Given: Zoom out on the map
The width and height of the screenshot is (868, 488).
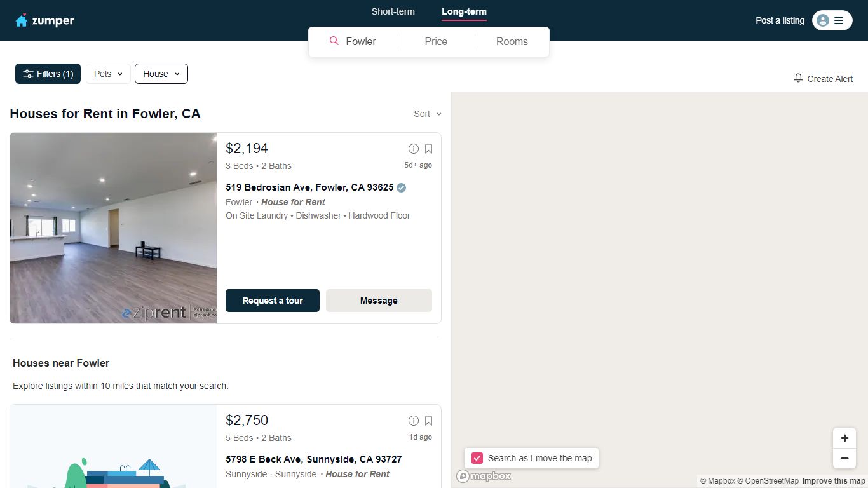Looking at the screenshot, I should coord(844,458).
